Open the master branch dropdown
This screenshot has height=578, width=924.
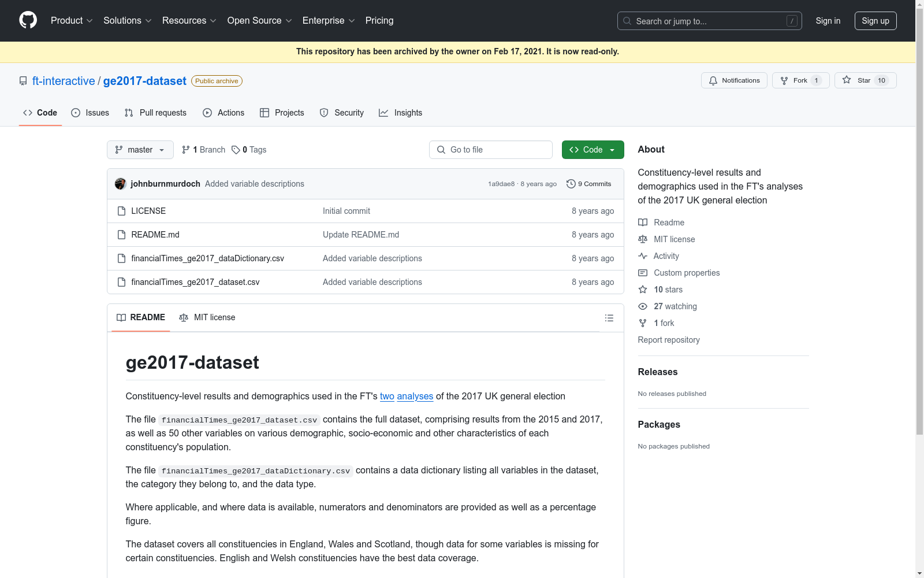[x=140, y=150]
